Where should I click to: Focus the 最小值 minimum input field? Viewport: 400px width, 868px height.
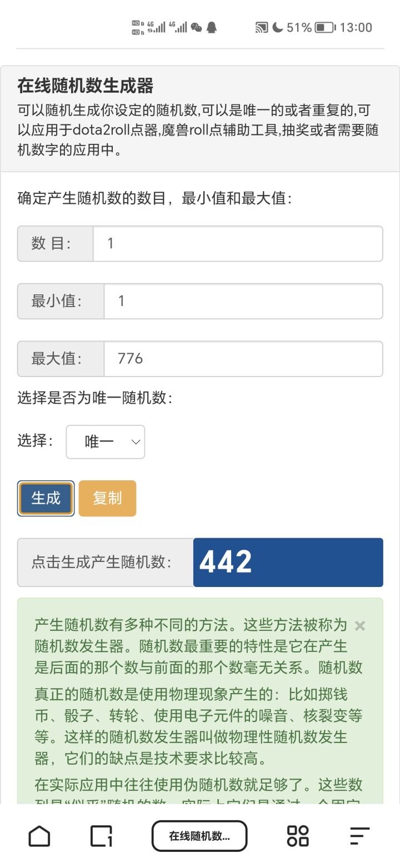[243, 301]
